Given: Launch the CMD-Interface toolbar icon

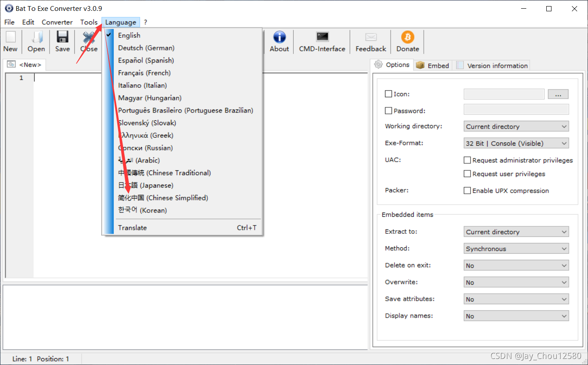Looking at the screenshot, I should [x=322, y=37].
